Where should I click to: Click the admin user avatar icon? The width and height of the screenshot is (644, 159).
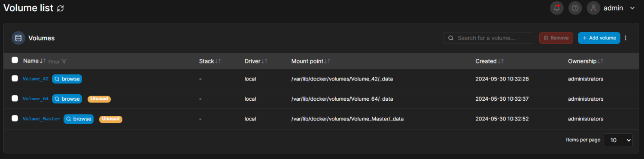594,8
